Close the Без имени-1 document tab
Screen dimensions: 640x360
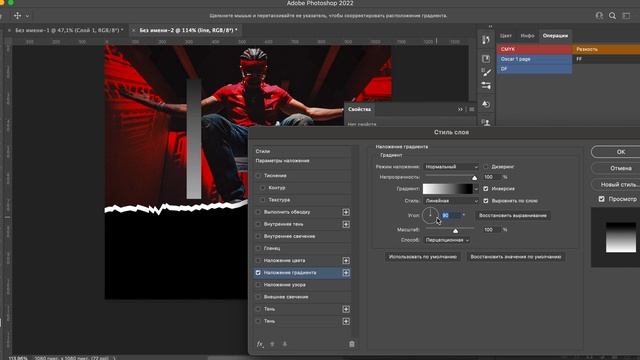point(9,30)
